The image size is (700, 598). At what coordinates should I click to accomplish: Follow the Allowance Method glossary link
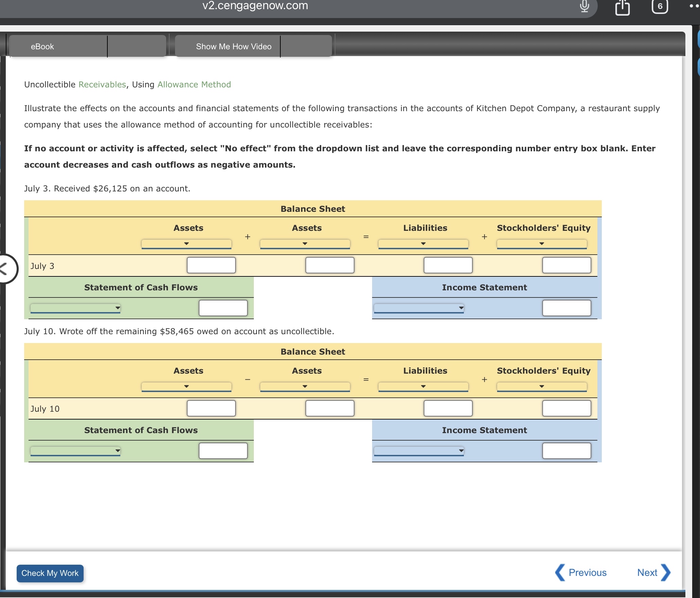pyautogui.click(x=194, y=84)
